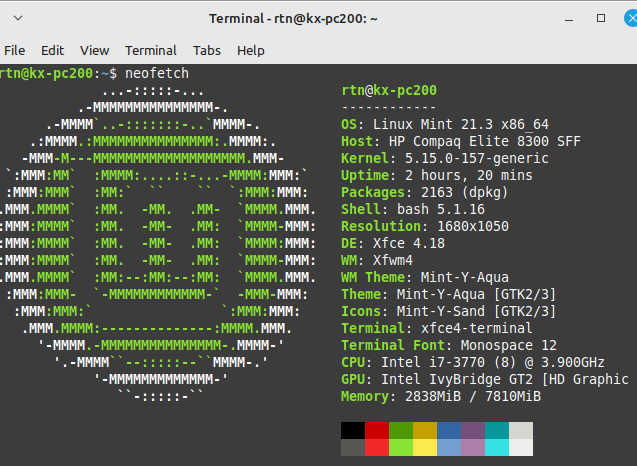The height and width of the screenshot is (466, 637).
Task: Click the 'DE: Xfce 4.18' line
Action: coord(393,243)
